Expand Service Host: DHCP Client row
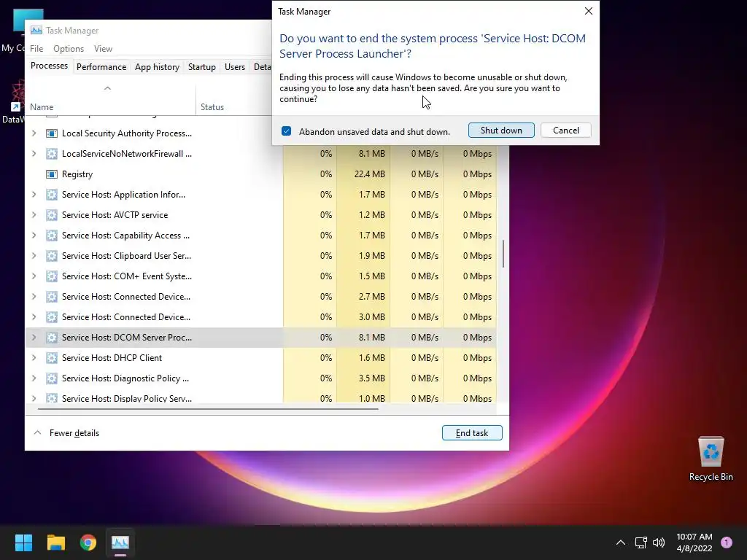This screenshot has width=747, height=560. coord(34,358)
